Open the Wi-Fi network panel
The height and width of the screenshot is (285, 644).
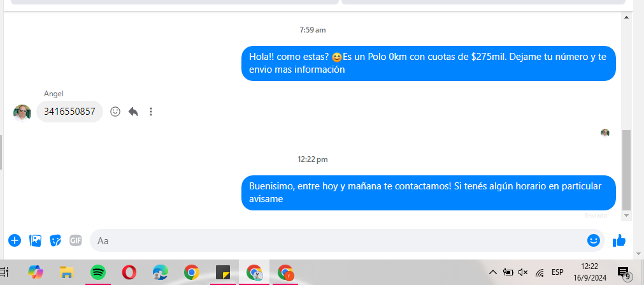point(540,272)
